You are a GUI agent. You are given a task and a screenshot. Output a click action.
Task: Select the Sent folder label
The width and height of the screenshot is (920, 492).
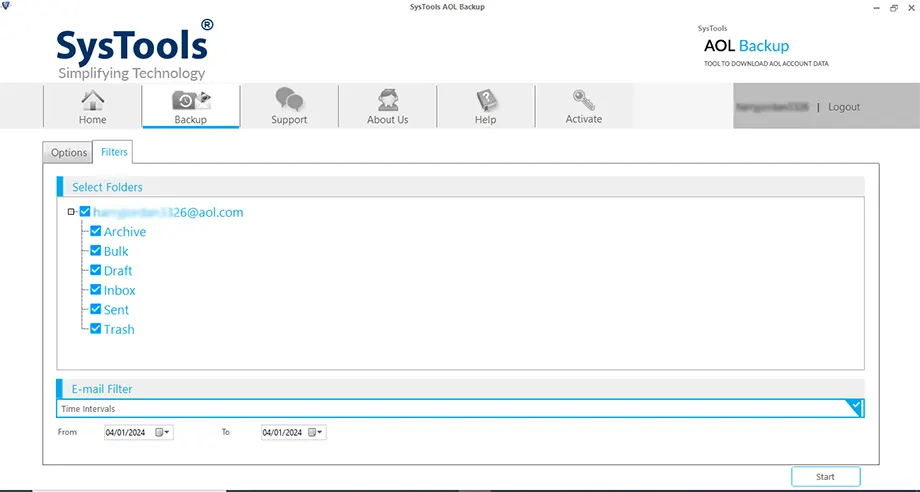coord(116,310)
